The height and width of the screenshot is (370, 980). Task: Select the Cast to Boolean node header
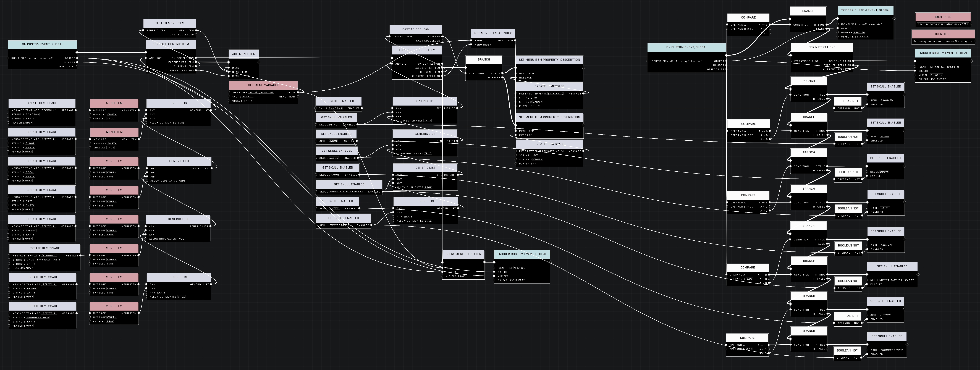coord(415,29)
